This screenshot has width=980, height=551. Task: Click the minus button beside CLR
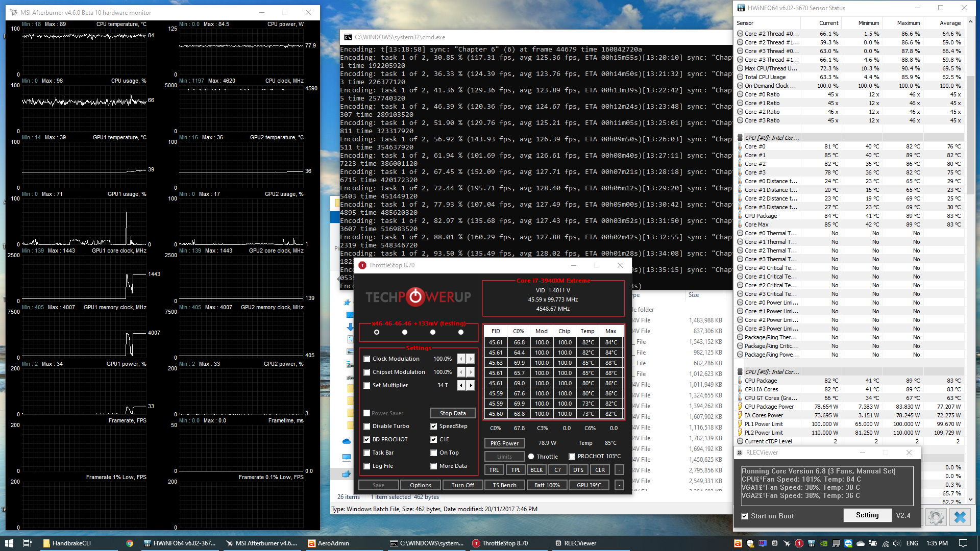click(x=619, y=470)
